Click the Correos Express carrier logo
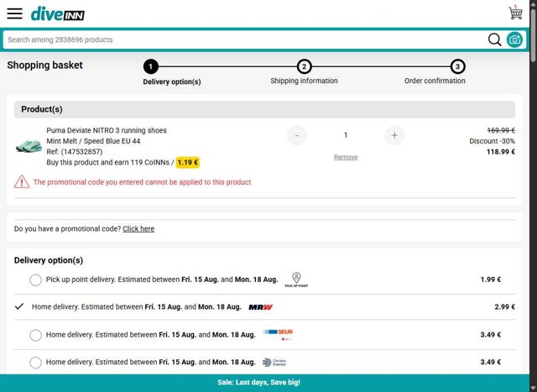The image size is (537, 392). [x=274, y=362]
